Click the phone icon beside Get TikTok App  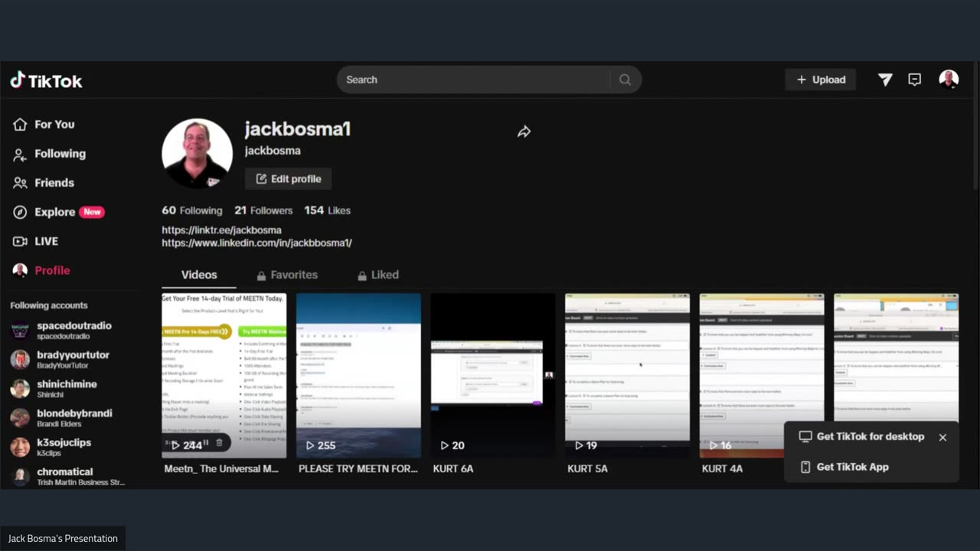(805, 467)
